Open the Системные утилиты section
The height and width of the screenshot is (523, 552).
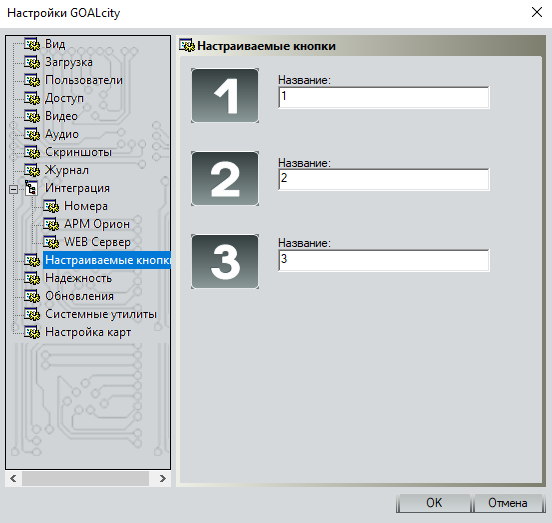pos(101,314)
